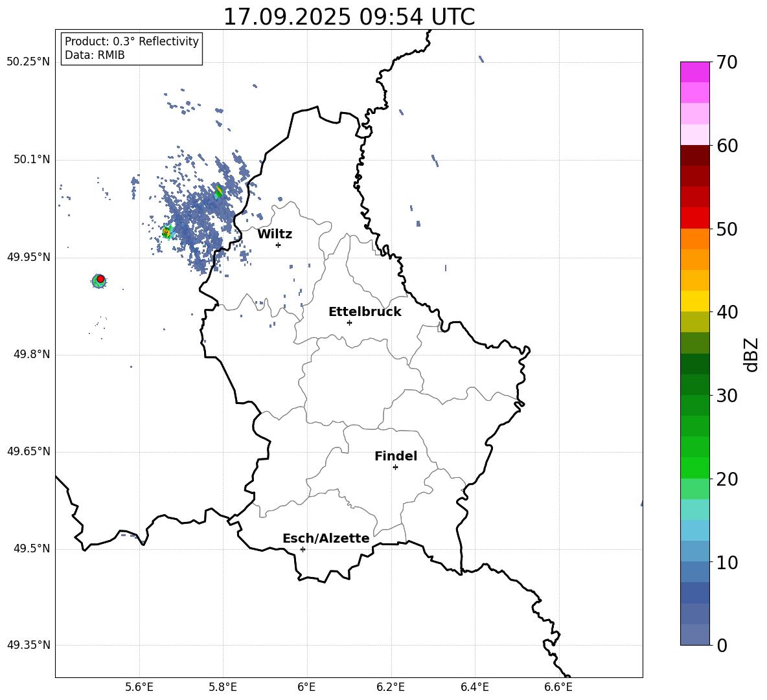Click the 49.8°N latitude label

[32, 354]
